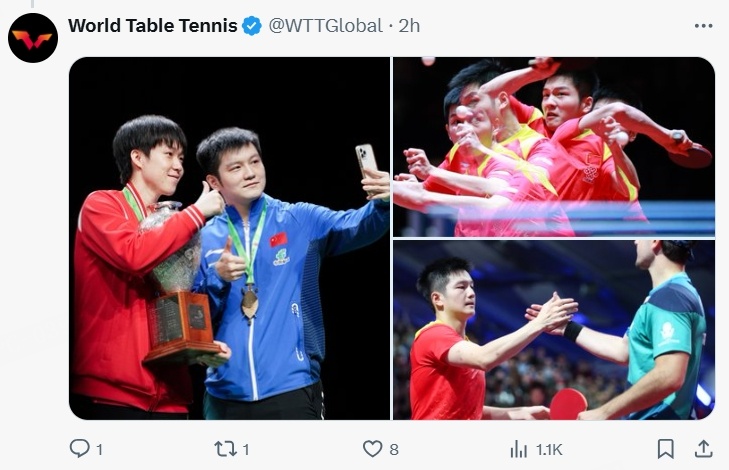Screen dimensions: 729x470
Task: Open the trophy selfie photo
Action: [x=229, y=238]
